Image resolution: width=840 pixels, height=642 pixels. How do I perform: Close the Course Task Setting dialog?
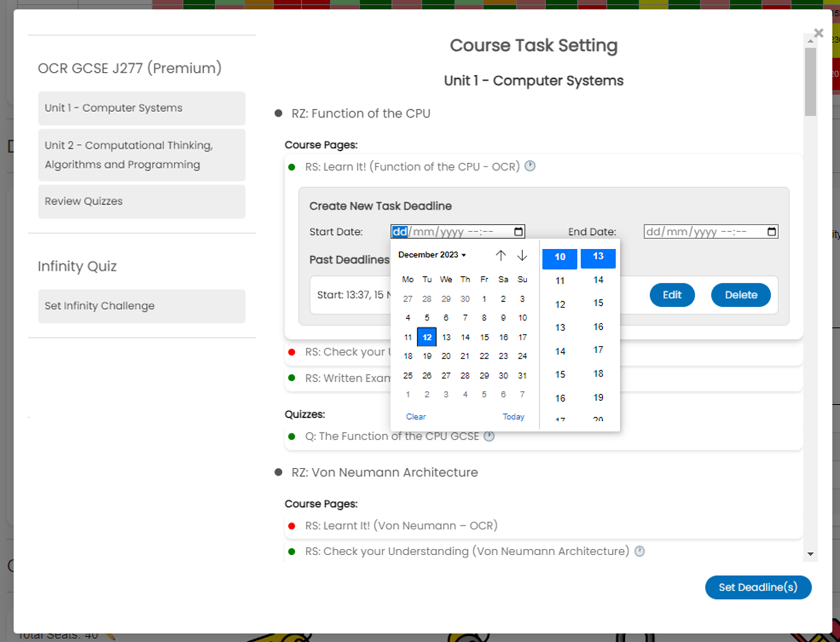pyautogui.click(x=819, y=33)
